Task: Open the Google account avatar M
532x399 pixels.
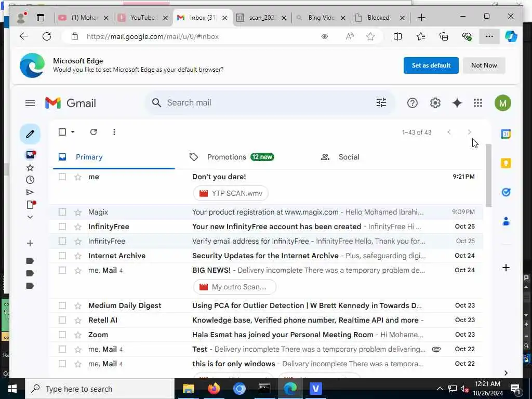Action: pyautogui.click(x=502, y=103)
